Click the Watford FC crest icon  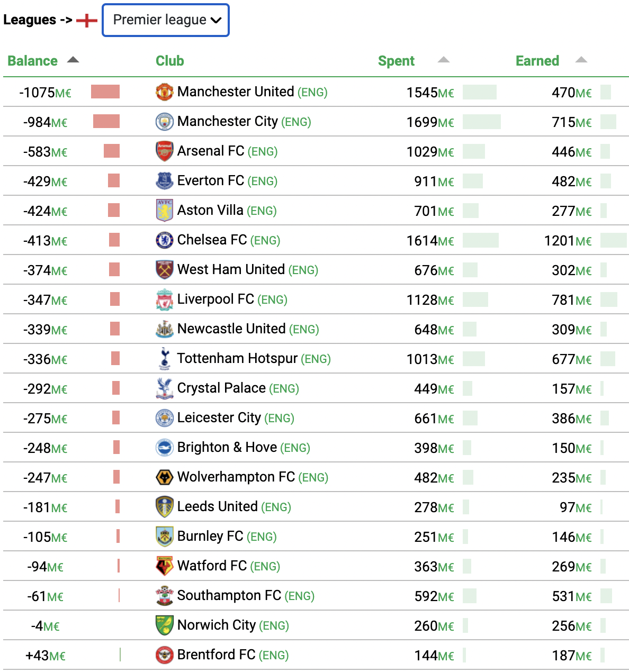click(x=165, y=566)
